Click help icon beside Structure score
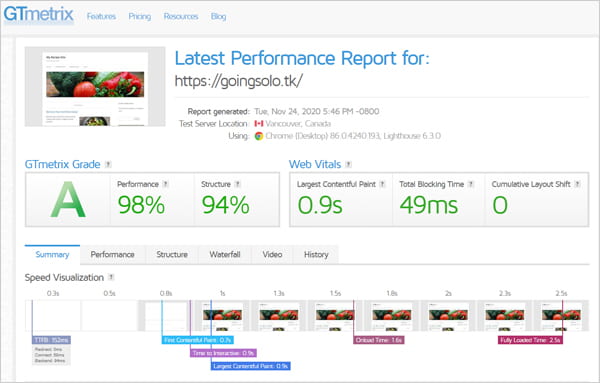Image resolution: width=600 pixels, height=383 pixels. [238, 184]
